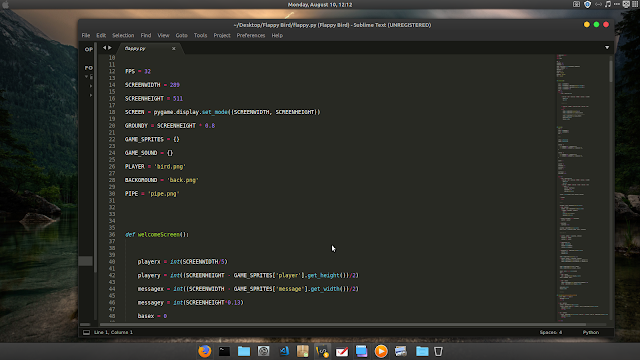Click the date and time in top bar
Image resolution: width=640 pixels, height=360 pixels.
(x=320, y=5)
